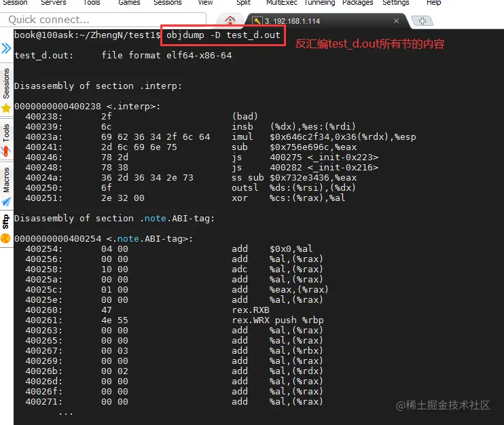Screen dimensions: 504x425
Task: Click the 'rex.RXB' instruction text
Action: point(251,310)
